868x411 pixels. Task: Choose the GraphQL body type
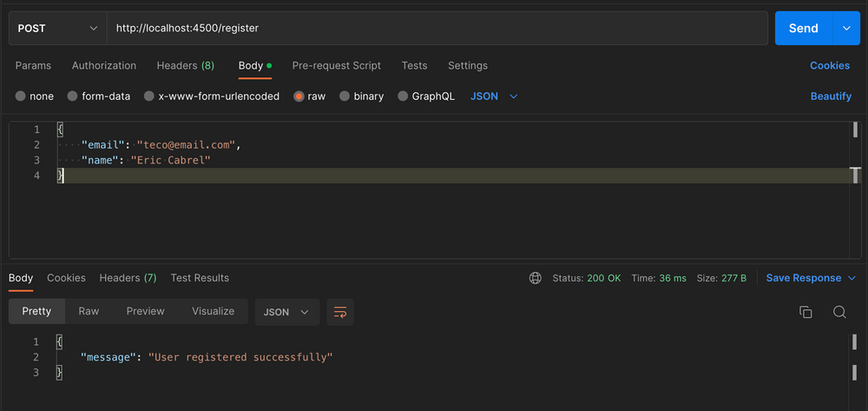404,96
